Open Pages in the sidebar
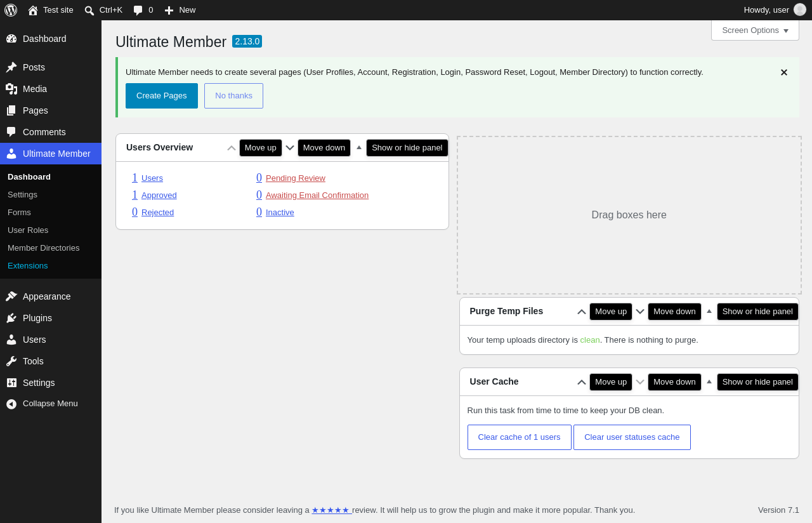Viewport: 812px width, 523px height. pyautogui.click(x=51, y=110)
